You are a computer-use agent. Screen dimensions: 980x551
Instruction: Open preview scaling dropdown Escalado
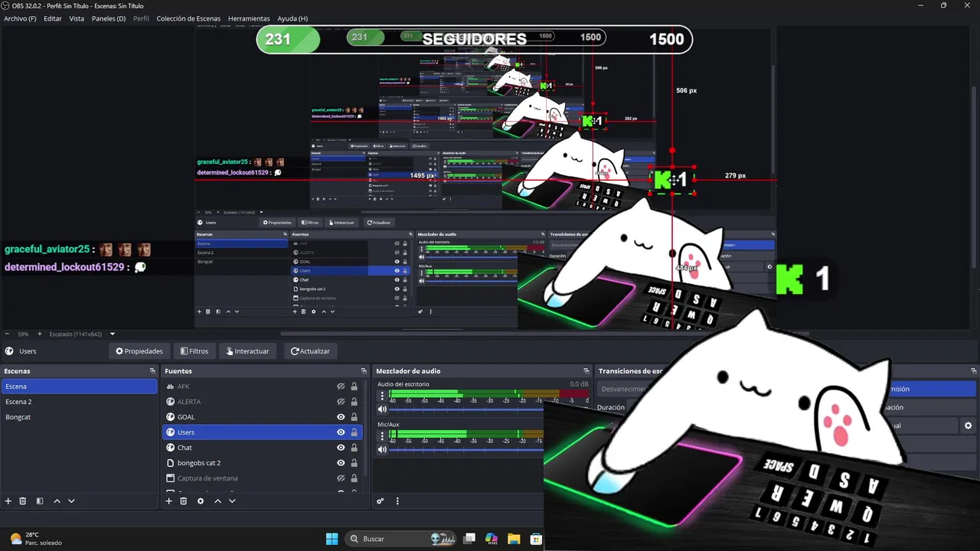click(83, 334)
